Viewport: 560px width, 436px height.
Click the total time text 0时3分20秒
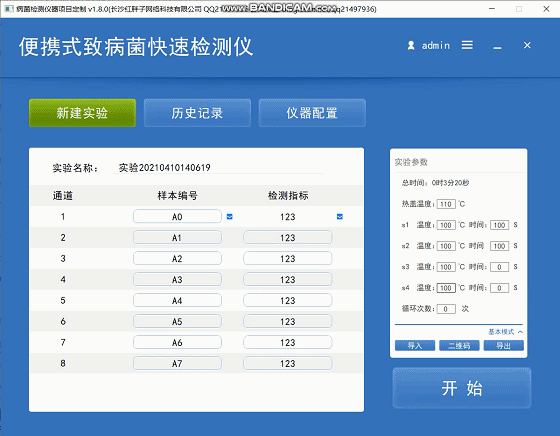coord(450,183)
